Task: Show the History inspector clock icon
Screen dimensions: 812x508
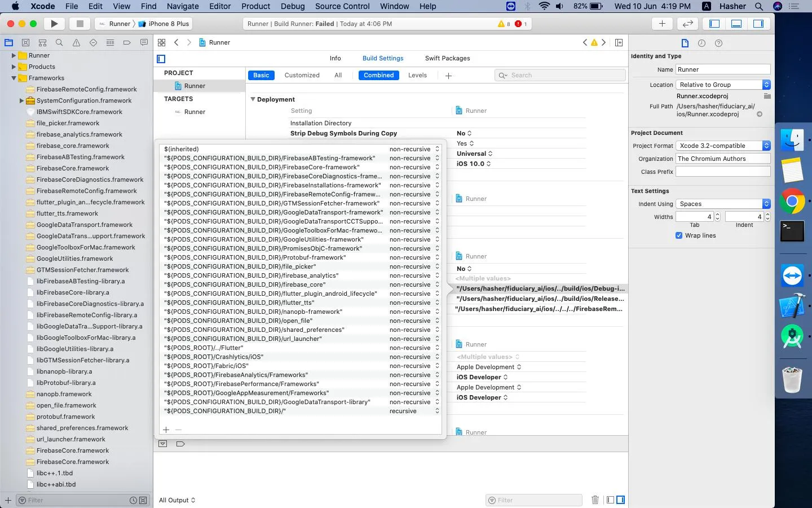Action: pos(701,43)
